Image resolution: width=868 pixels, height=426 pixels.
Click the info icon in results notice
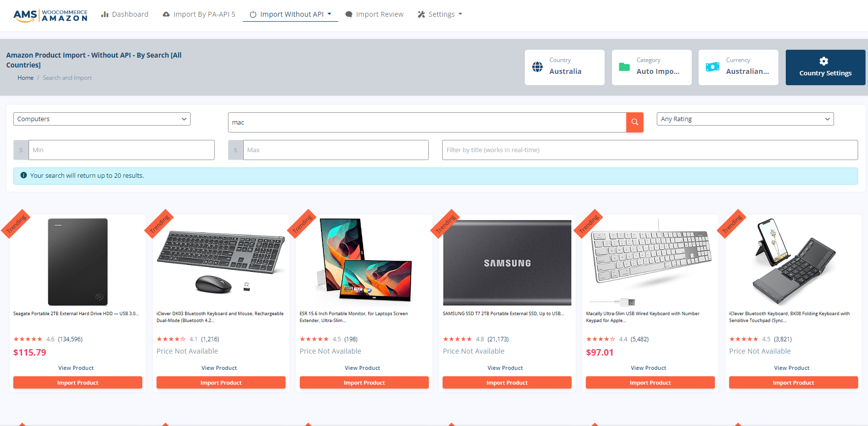tap(24, 175)
